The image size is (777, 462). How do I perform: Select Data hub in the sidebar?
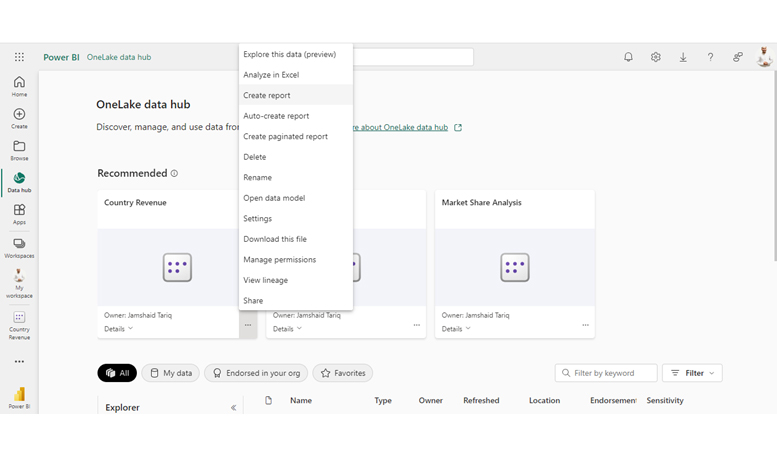(19, 182)
